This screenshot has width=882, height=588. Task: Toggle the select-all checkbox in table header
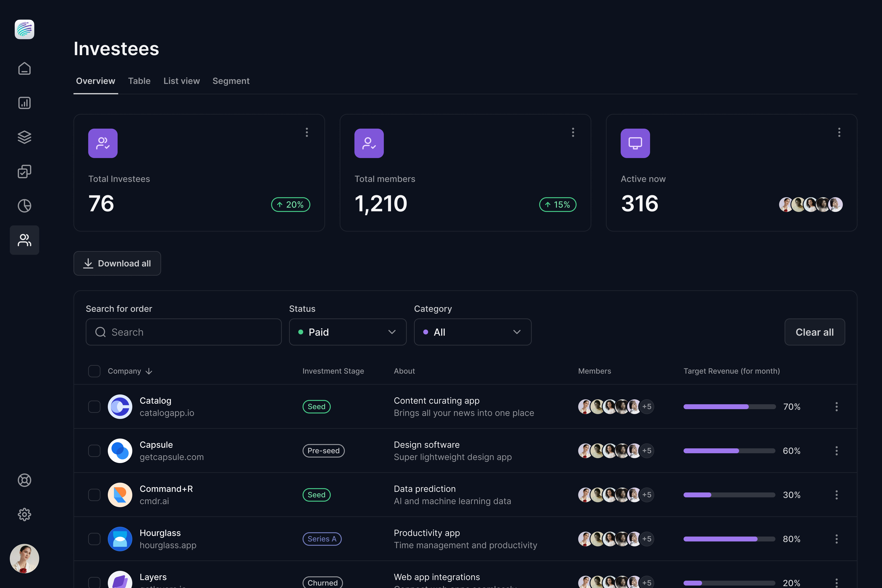94,371
